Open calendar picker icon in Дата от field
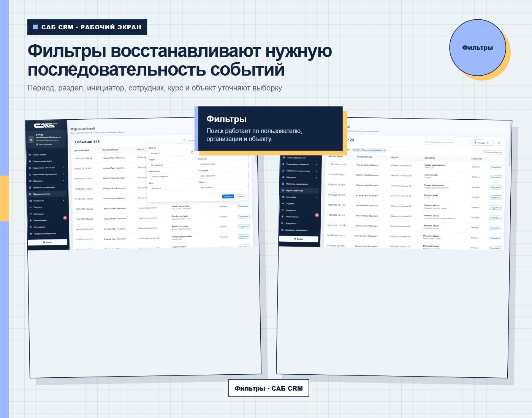 point(192,153)
